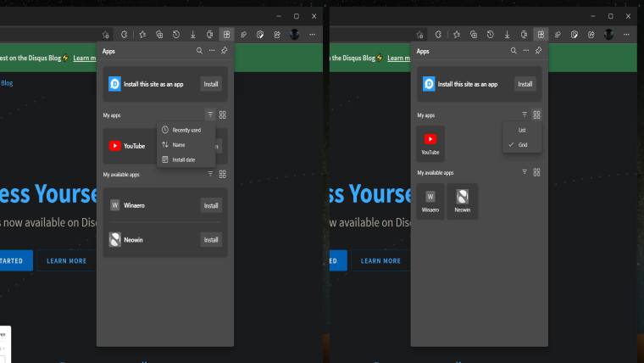Search apps in right Apps panel
Viewport: 644px width, 363px height.
(x=514, y=51)
